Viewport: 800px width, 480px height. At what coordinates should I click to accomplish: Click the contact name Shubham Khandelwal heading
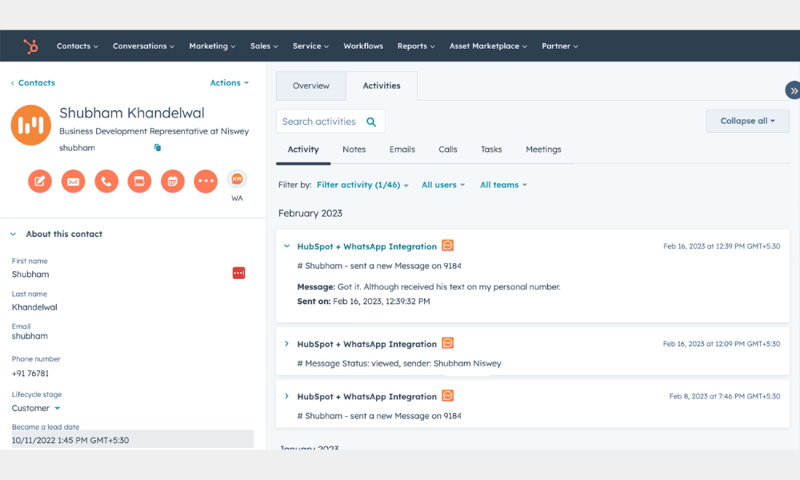click(132, 113)
